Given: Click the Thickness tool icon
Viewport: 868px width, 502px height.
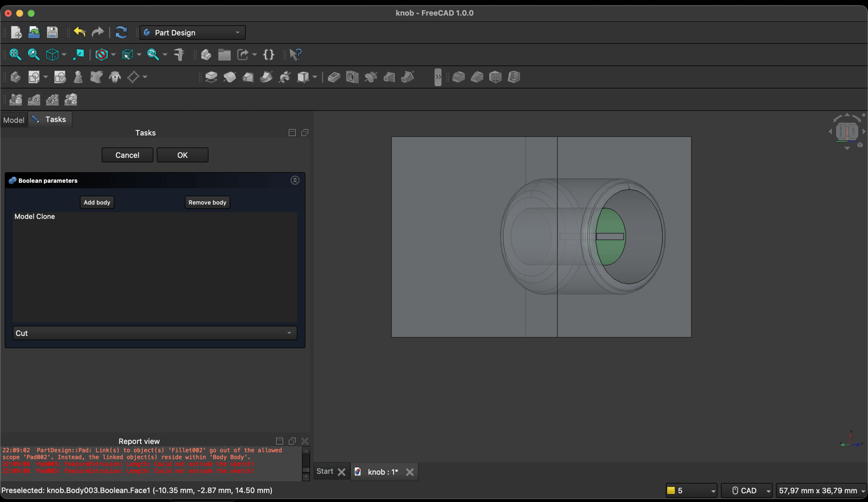Looking at the screenshot, I should (x=514, y=77).
